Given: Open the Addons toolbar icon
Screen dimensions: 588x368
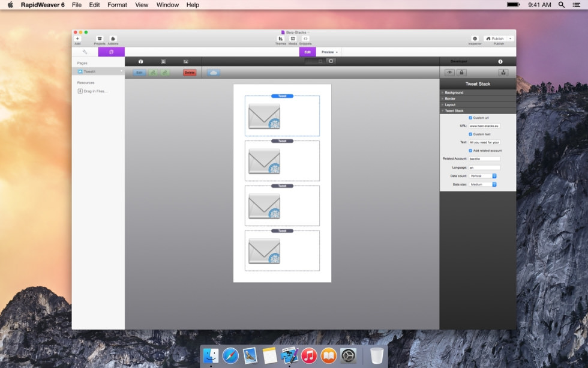Looking at the screenshot, I should [x=113, y=38].
